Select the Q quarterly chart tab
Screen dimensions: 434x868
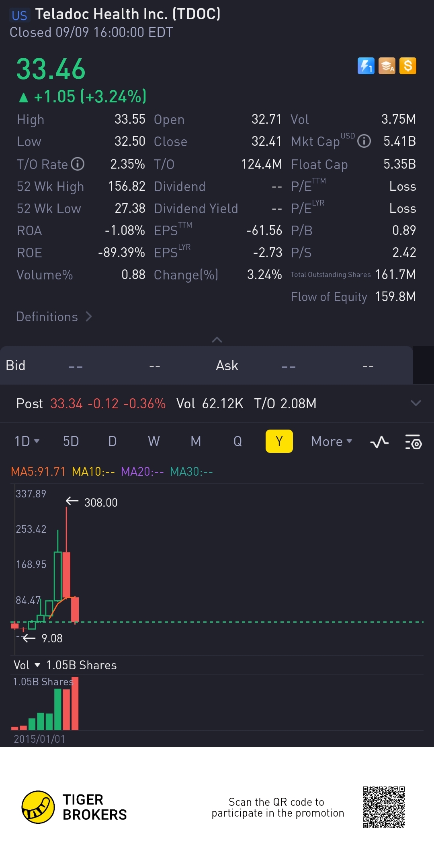click(x=237, y=441)
